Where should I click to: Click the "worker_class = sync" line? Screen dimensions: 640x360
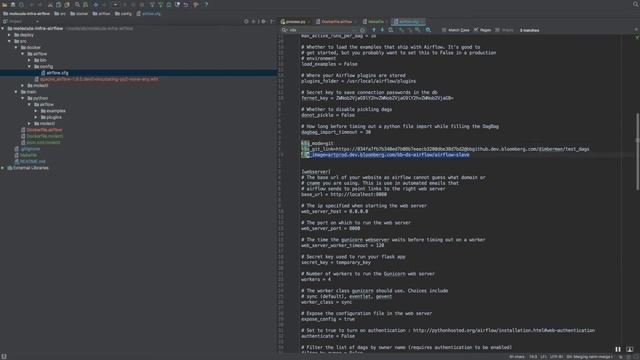pos(326,302)
